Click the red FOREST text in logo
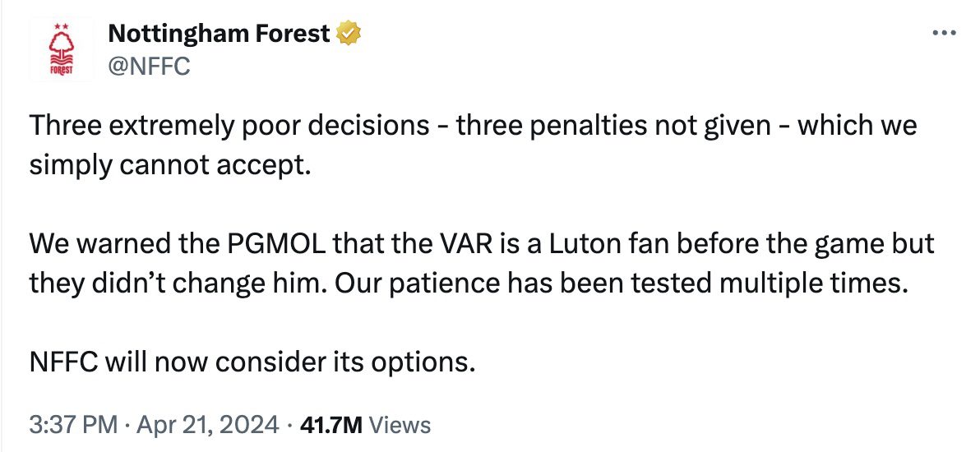 coord(61,71)
